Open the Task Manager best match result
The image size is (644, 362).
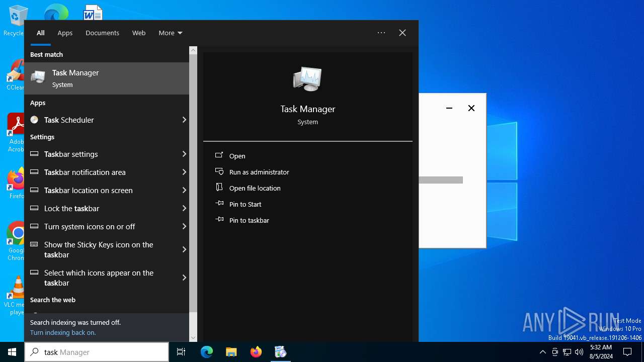pyautogui.click(x=107, y=78)
